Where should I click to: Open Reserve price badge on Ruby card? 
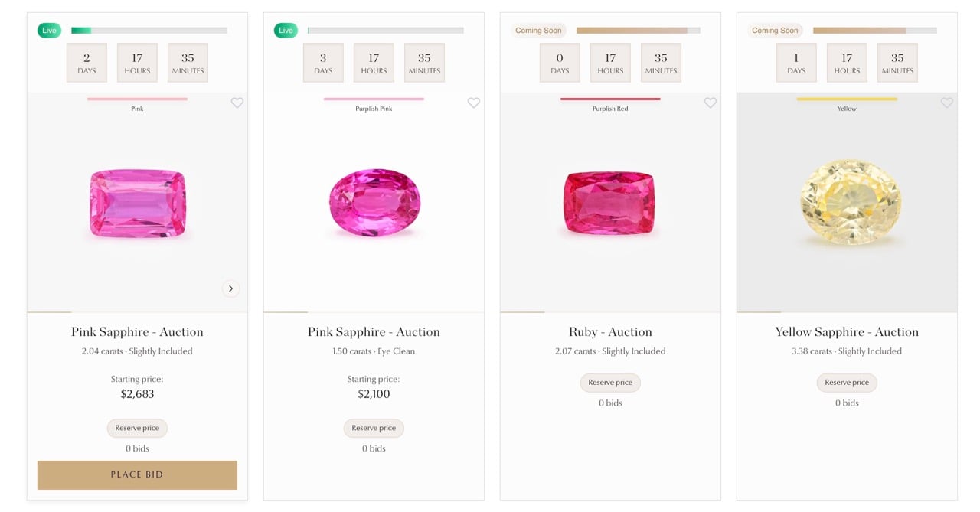click(610, 383)
